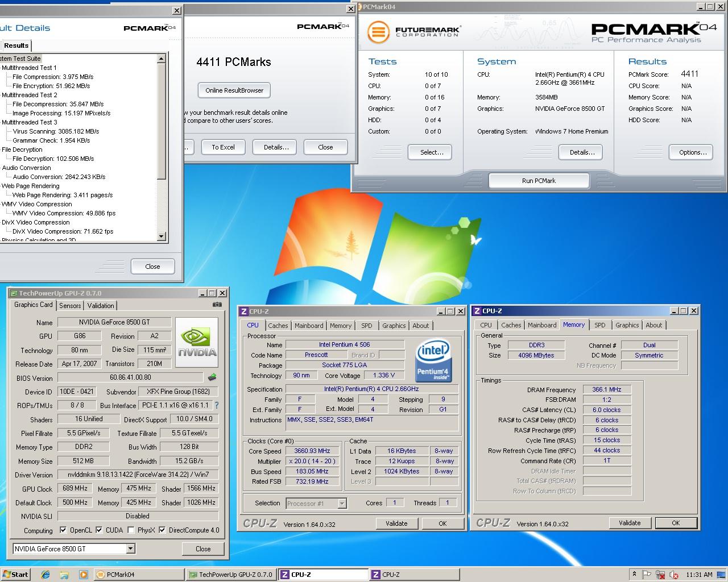This screenshot has width=728, height=582.
Task: Enable the PhysX checkbox
Action: tap(131, 530)
